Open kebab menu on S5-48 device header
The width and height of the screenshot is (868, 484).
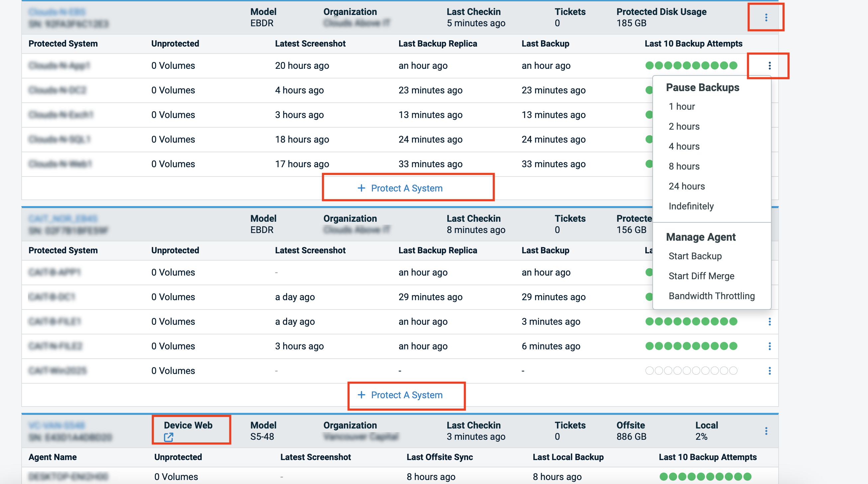coord(766,431)
